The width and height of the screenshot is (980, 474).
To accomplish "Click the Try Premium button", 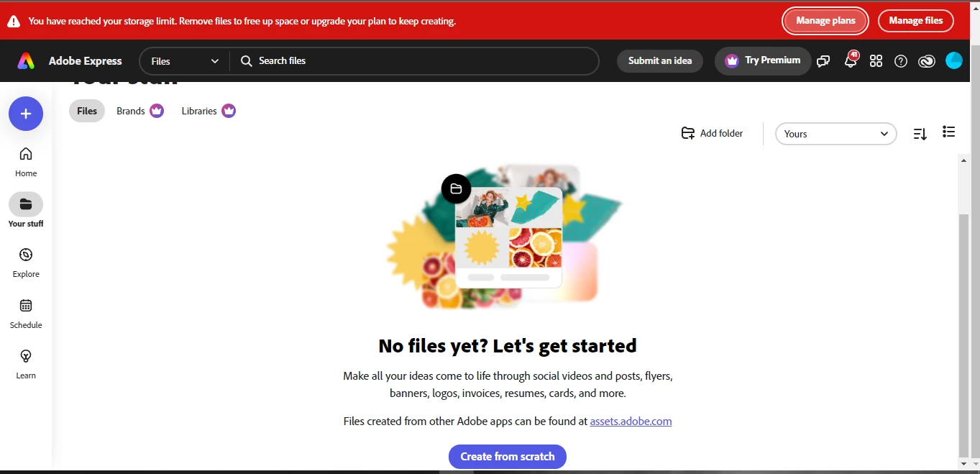I will click(763, 60).
